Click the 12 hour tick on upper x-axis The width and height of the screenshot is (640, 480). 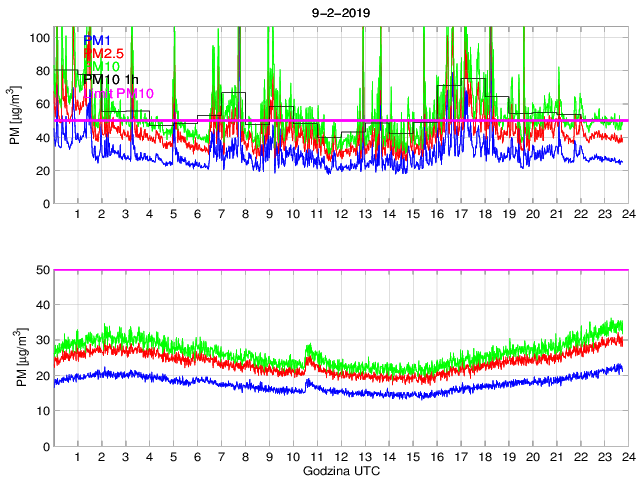pos(341,215)
